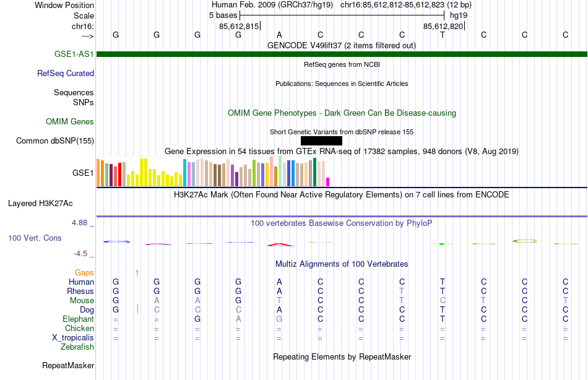Click the ---> strand direction arrow
Viewport: 588px width, 380px height.
coord(88,36)
